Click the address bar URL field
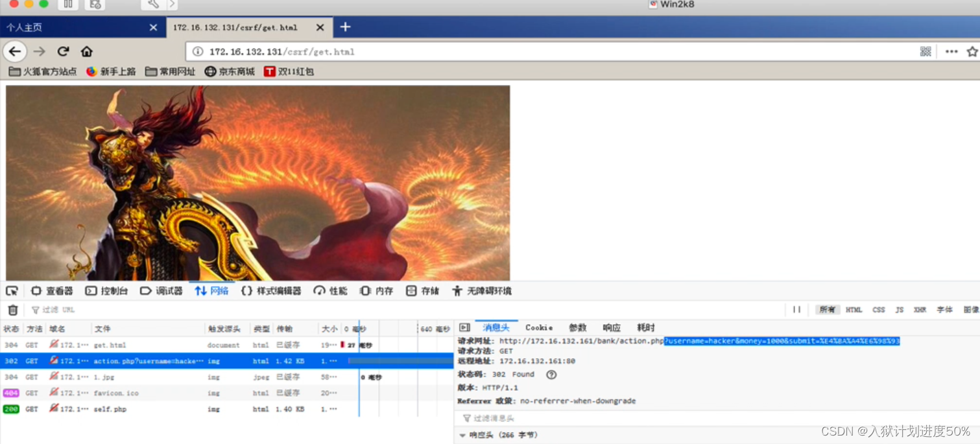This screenshot has width=980, height=444. click(551, 52)
